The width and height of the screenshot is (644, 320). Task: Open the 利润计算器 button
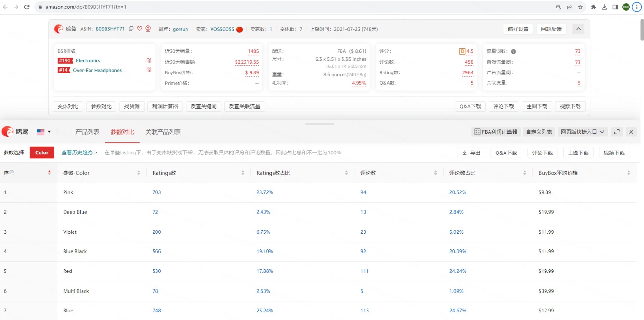coord(165,106)
